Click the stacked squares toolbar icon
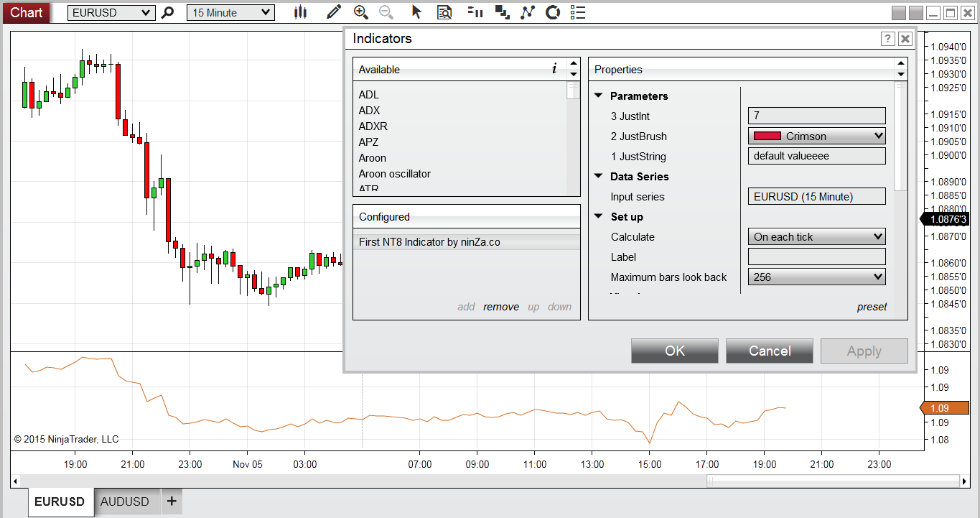 pyautogui.click(x=503, y=12)
